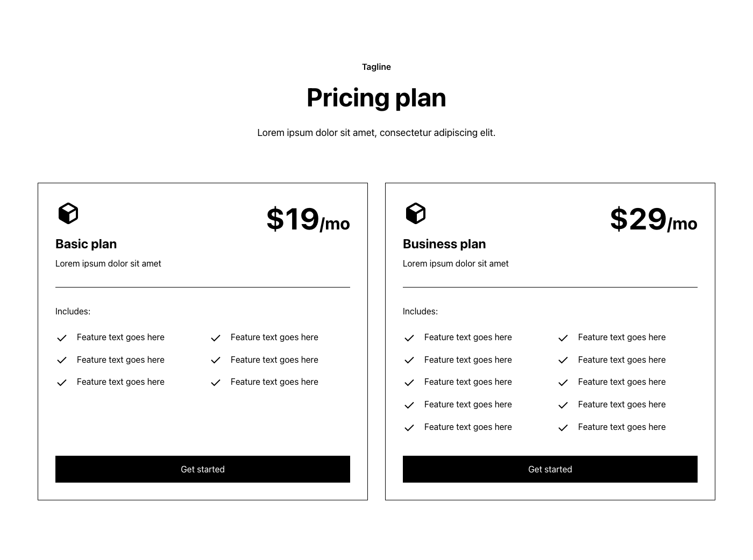Click fourth checkmark in Business plan left column
This screenshot has width=753, height=560.
pos(409,405)
